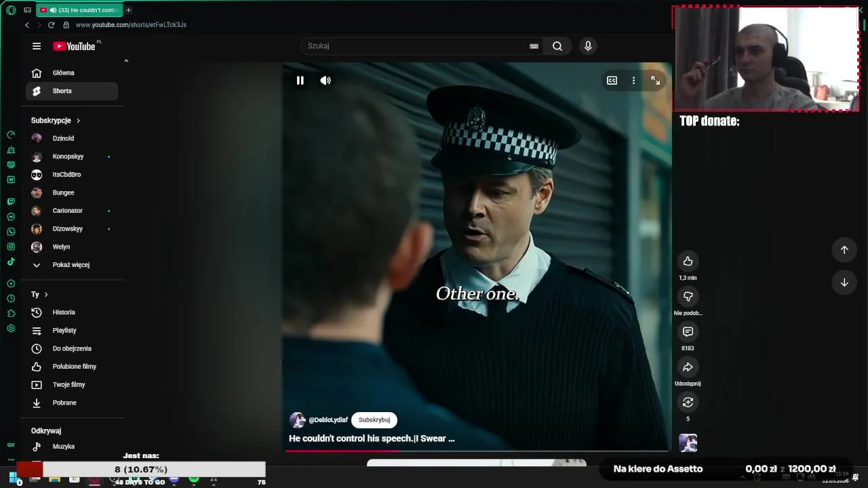
Task: Open Instagram in Opera sidebar
Action: (x=11, y=247)
